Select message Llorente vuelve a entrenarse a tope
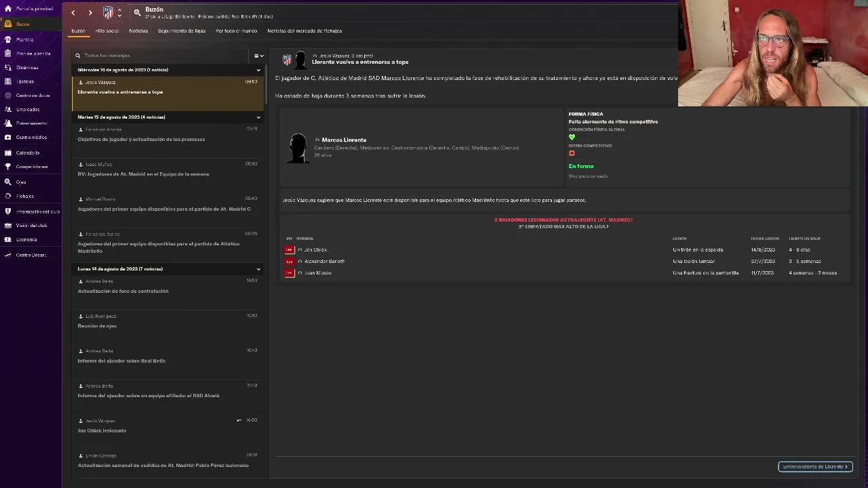868x488 pixels. point(167,94)
